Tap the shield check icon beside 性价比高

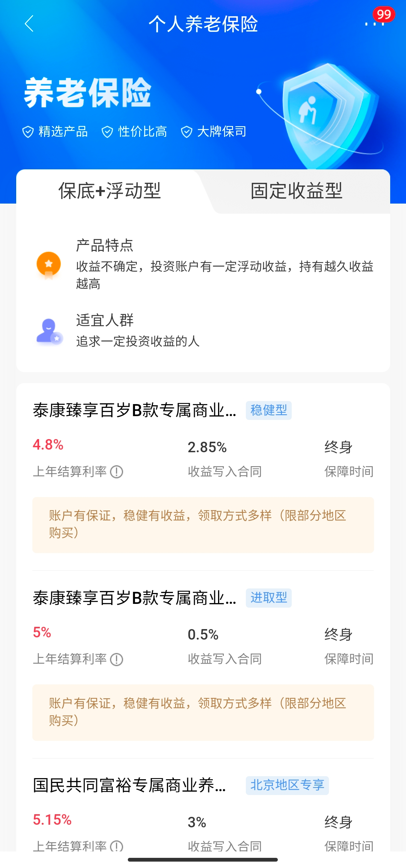[107, 132]
